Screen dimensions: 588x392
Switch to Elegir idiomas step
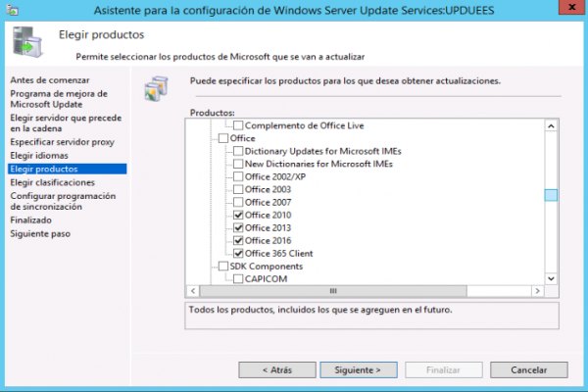[39, 155]
